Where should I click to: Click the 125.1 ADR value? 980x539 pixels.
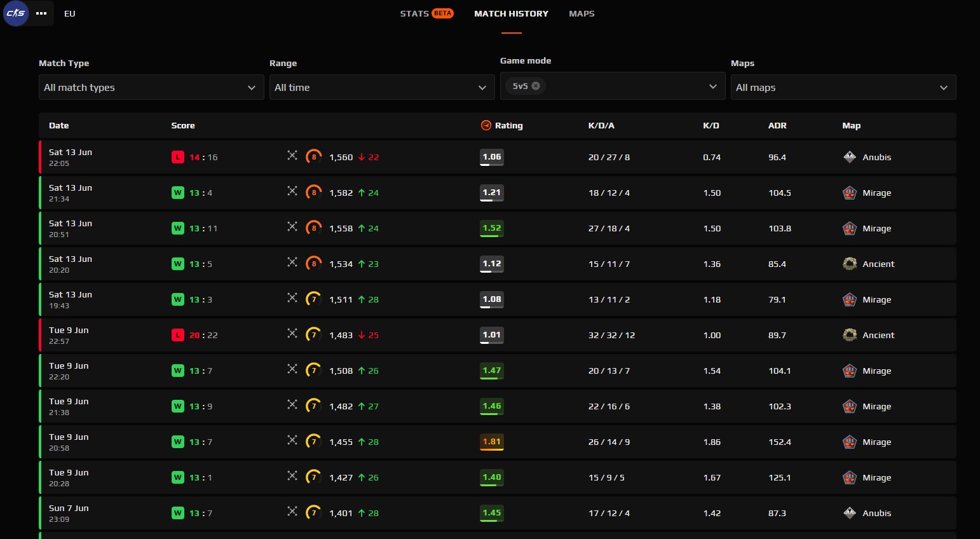point(780,477)
